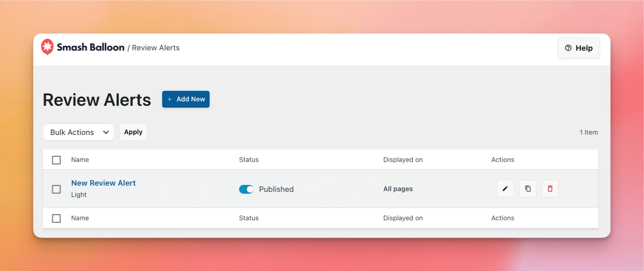Click the top Status column header
Screen dimensions: 644x271
pos(249,160)
